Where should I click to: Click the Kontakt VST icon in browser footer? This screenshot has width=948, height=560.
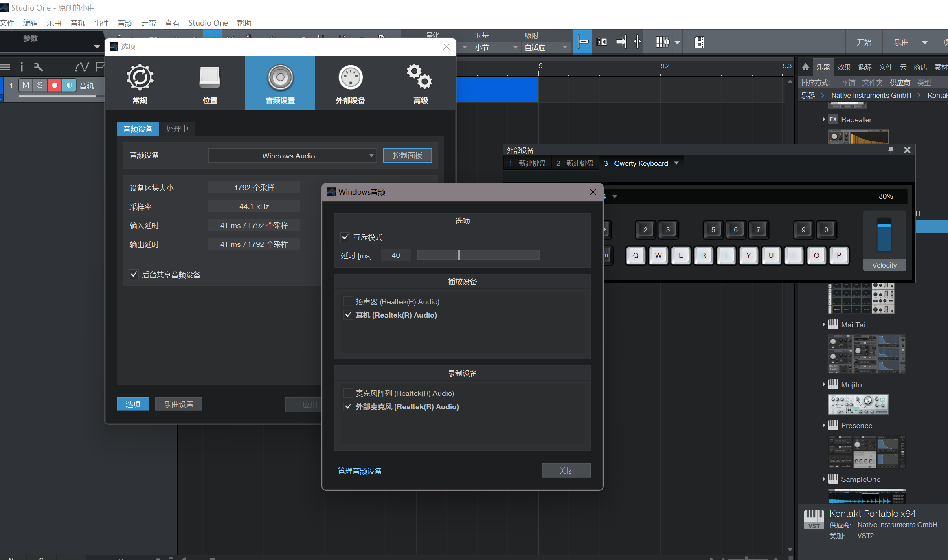814,519
